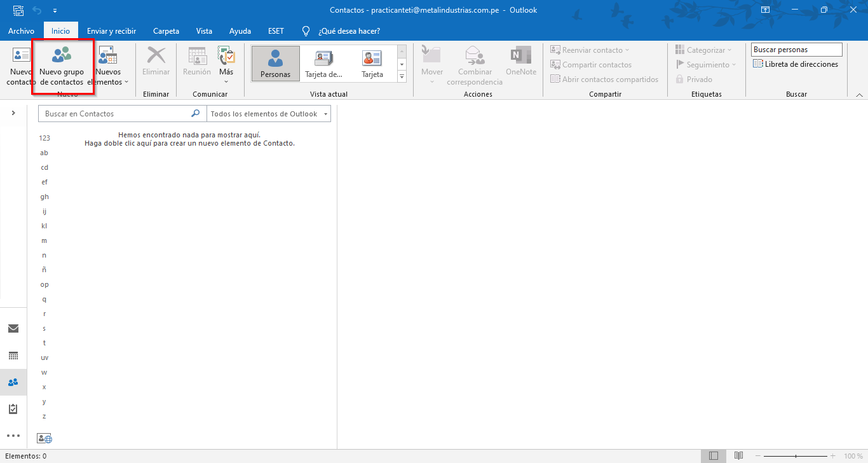Open ribbon display options

pyautogui.click(x=765, y=10)
